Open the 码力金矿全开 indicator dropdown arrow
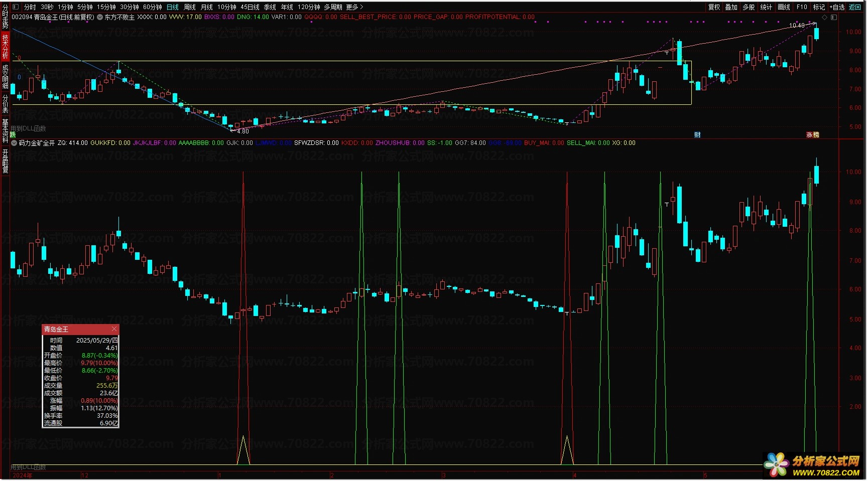The width and height of the screenshot is (868, 481). [14, 143]
